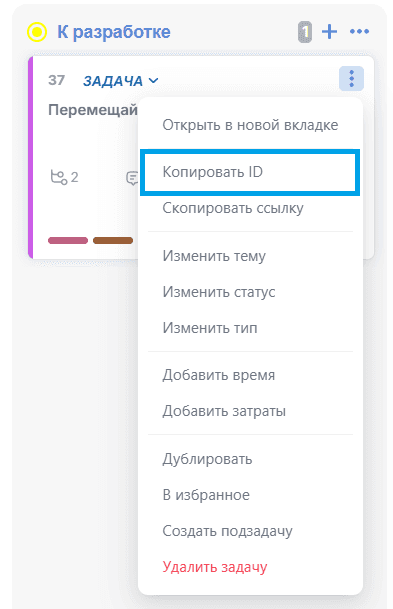This screenshot has width=393, height=609.
Task: Open the К разработке column title link
Action: tap(114, 32)
